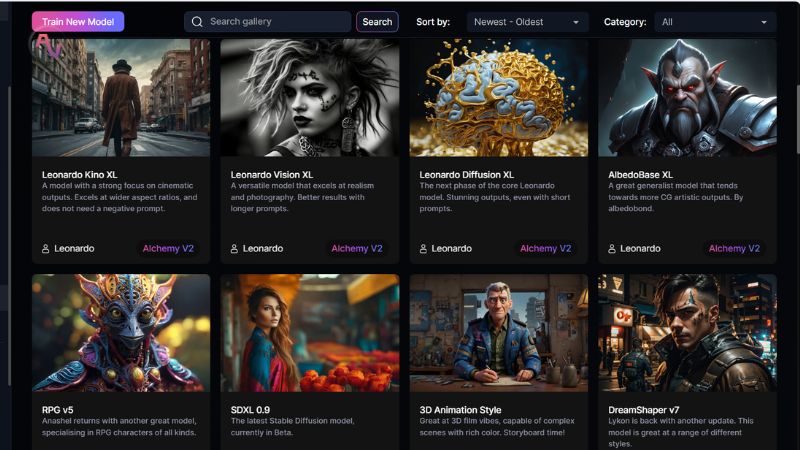Click Alchemy V2 badge on AlbedoBase XL card
Image resolution: width=800 pixels, height=450 pixels.
(735, 248)
